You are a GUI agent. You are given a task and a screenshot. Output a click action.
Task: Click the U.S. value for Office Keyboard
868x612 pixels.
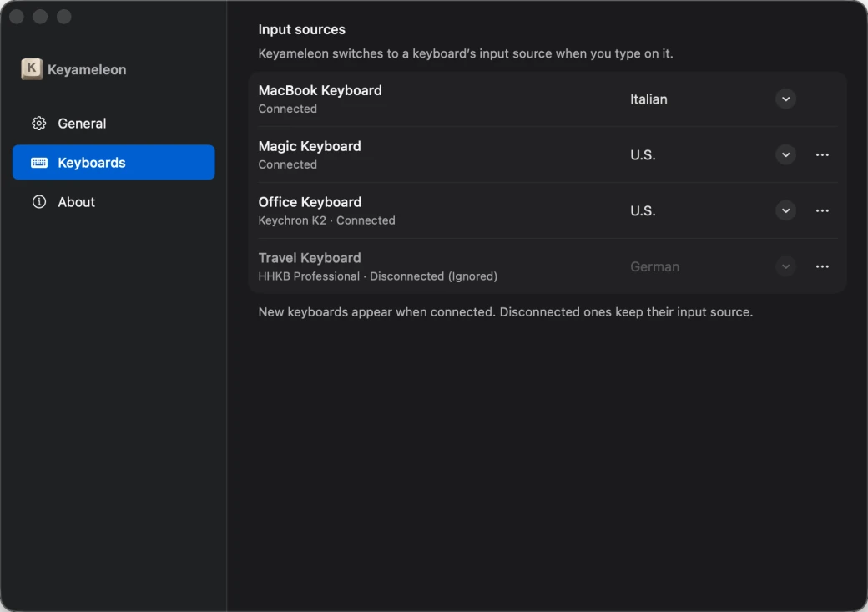pos(643,211)
